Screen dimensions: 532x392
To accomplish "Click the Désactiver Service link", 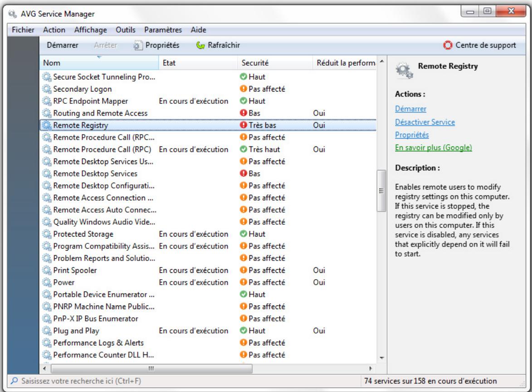I will (x=425, y=122).
